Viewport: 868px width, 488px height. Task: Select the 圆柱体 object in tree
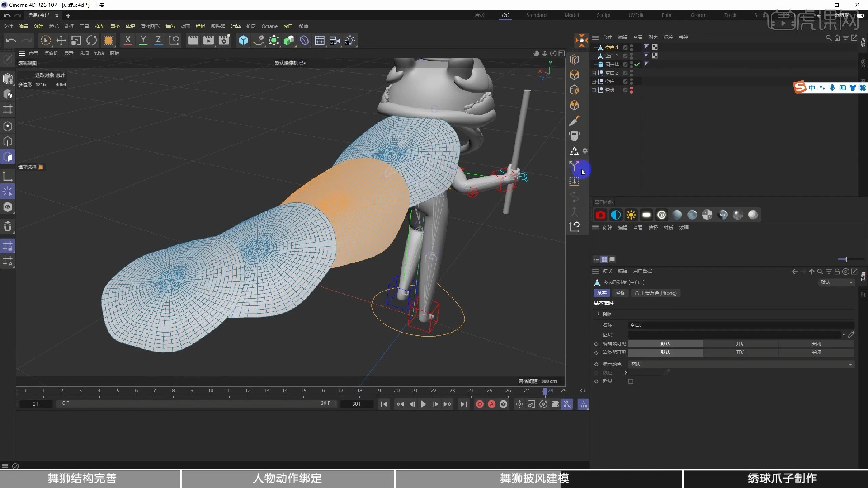click(612, 65)
